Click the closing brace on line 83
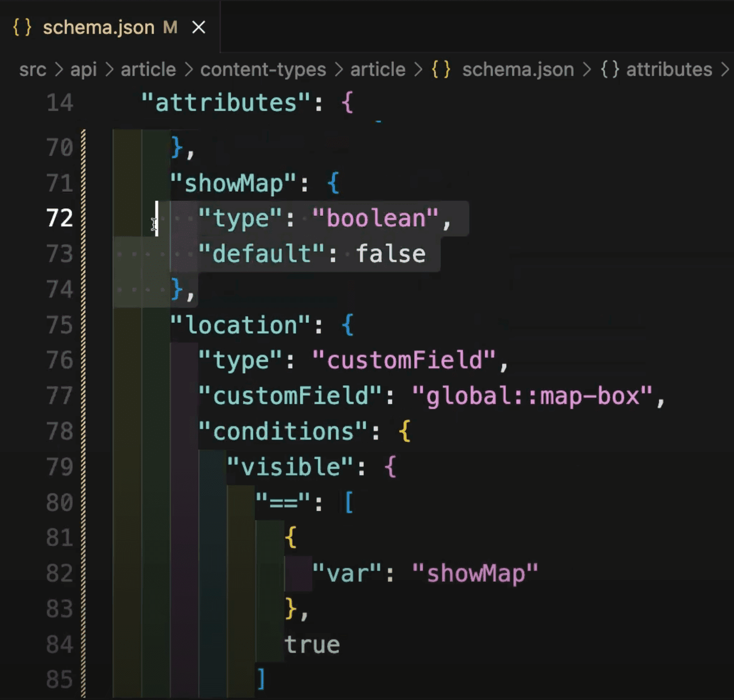734x700 pixels. [x=291, y=609]
